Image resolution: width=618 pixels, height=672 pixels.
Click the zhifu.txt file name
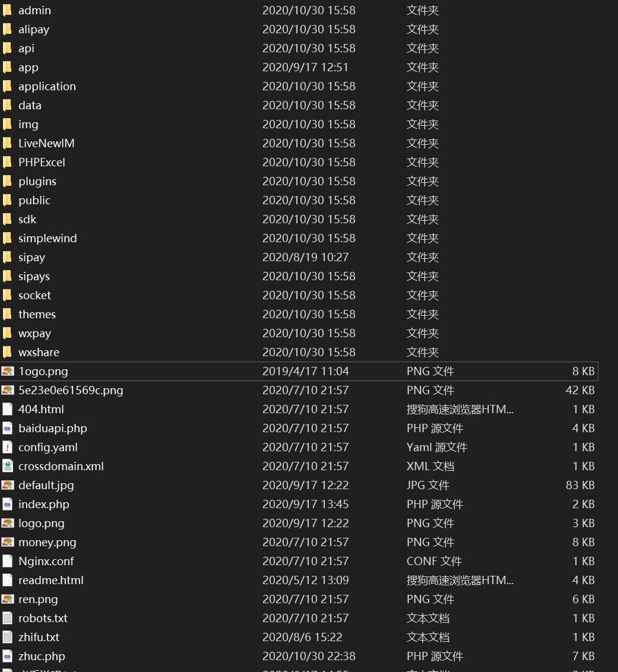pos(39,638)
